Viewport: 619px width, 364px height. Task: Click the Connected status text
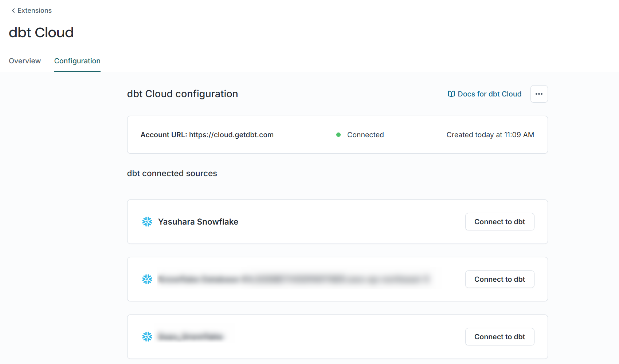(x=365, y=135)
